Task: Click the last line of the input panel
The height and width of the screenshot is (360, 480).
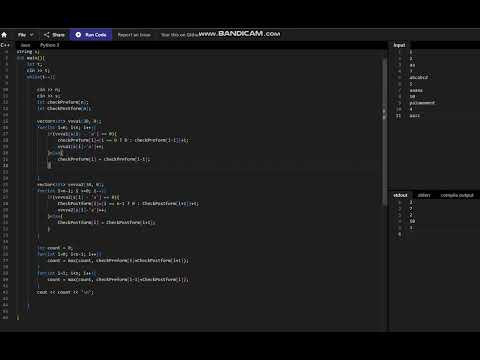Action: coord(414,115)
